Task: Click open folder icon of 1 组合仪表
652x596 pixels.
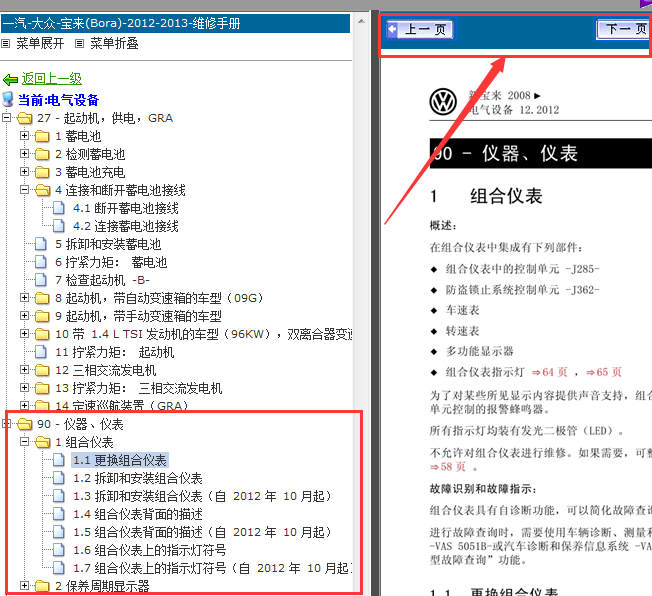Action: coord(42,442)
